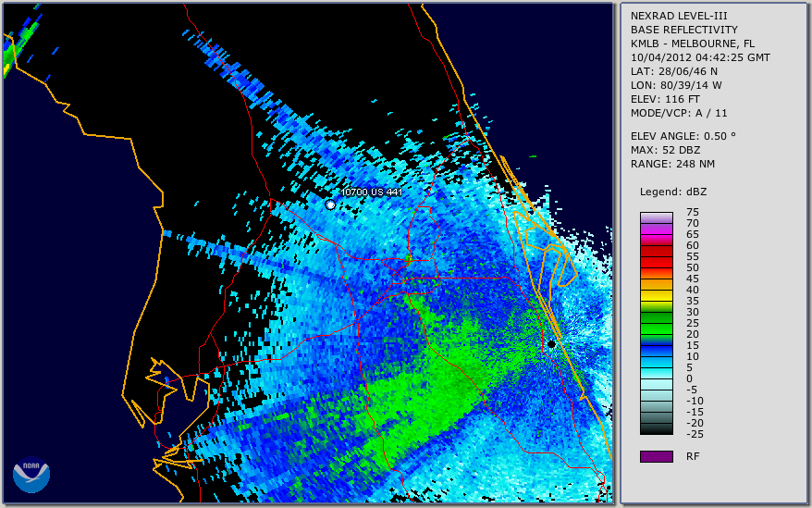Image resolution: width=812 pixels, height=508 pixels.
Task: Click the NOAA logo emblem
Action: 31,475
